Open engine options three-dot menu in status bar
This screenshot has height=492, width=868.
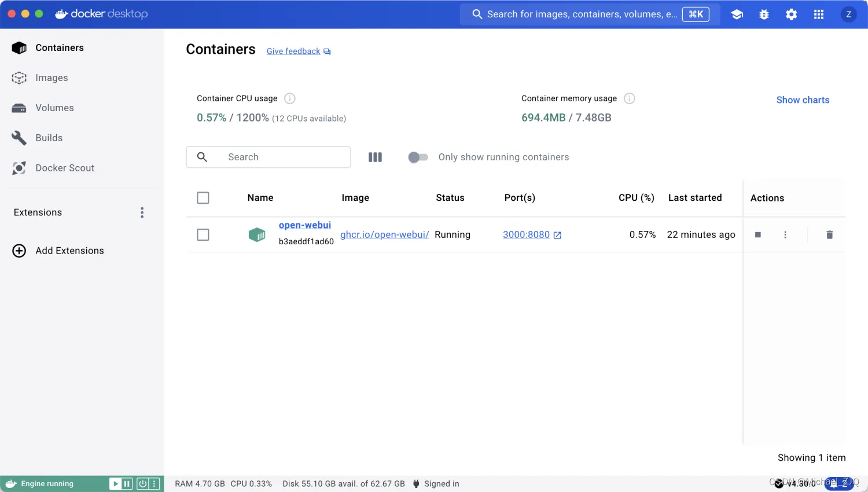(155, 484)
